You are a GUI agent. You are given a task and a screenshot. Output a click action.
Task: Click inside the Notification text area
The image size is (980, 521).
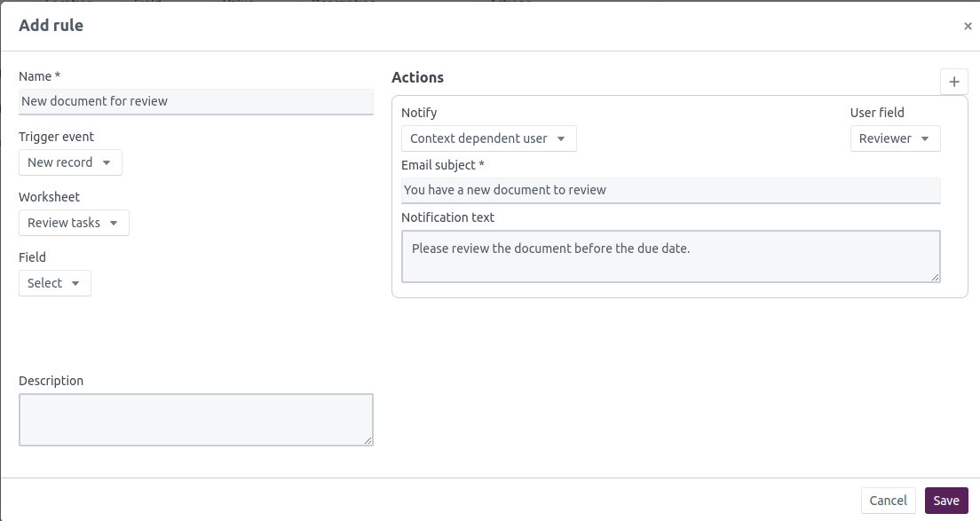(x=670, y=257)
